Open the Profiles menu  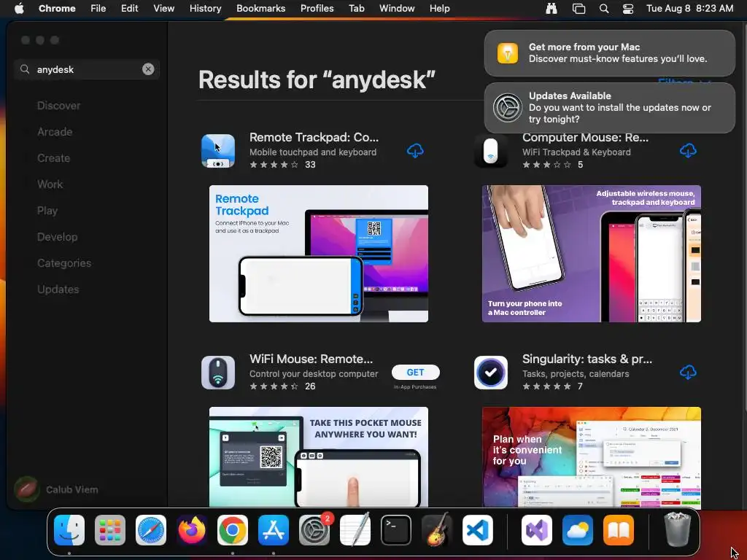click(317, 8)
